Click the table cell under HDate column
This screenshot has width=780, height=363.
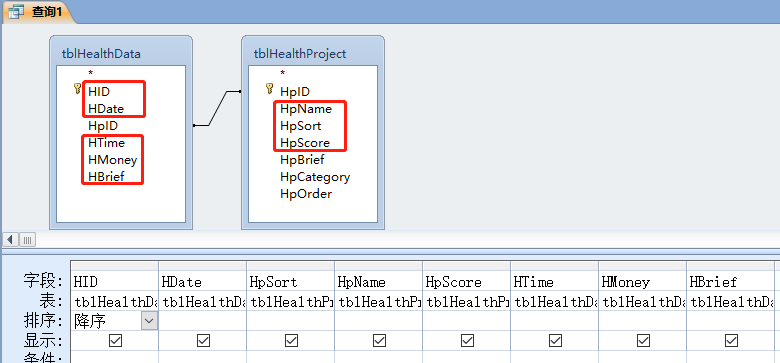(202, 301)
